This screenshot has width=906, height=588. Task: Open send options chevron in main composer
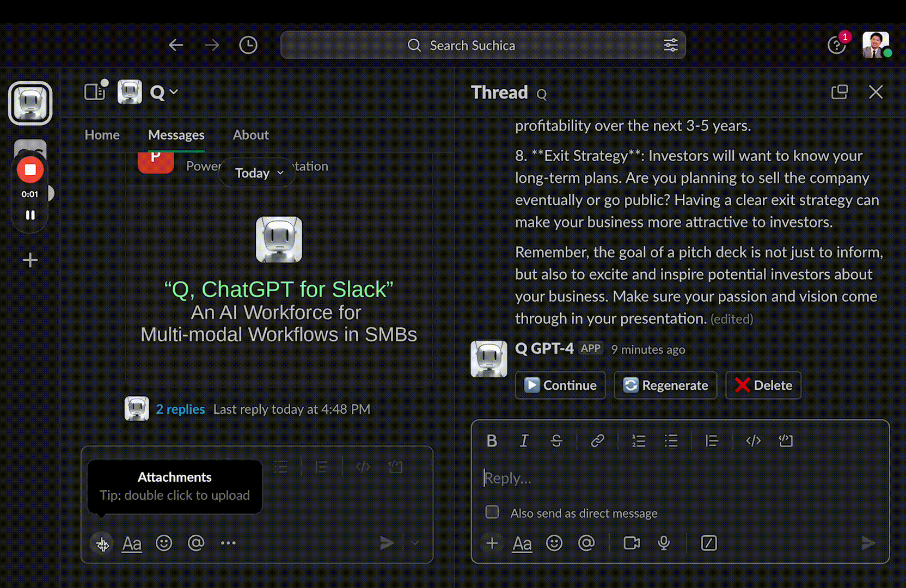415,543
